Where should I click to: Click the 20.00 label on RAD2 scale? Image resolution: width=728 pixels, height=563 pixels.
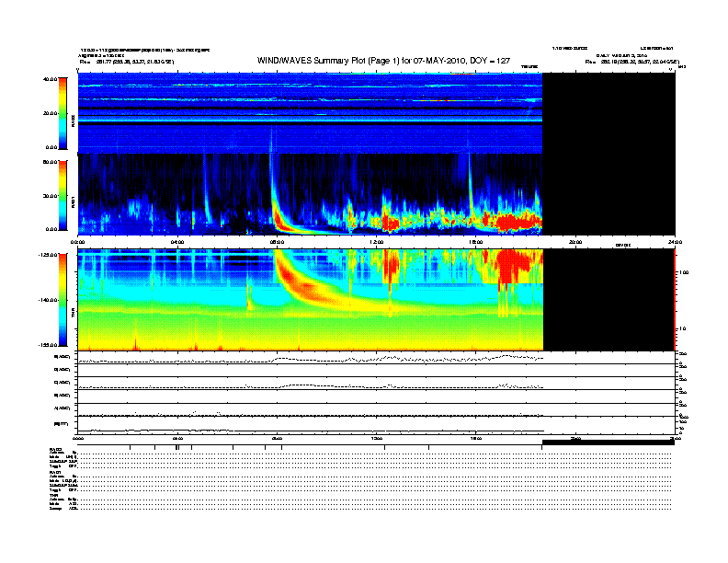50,113
